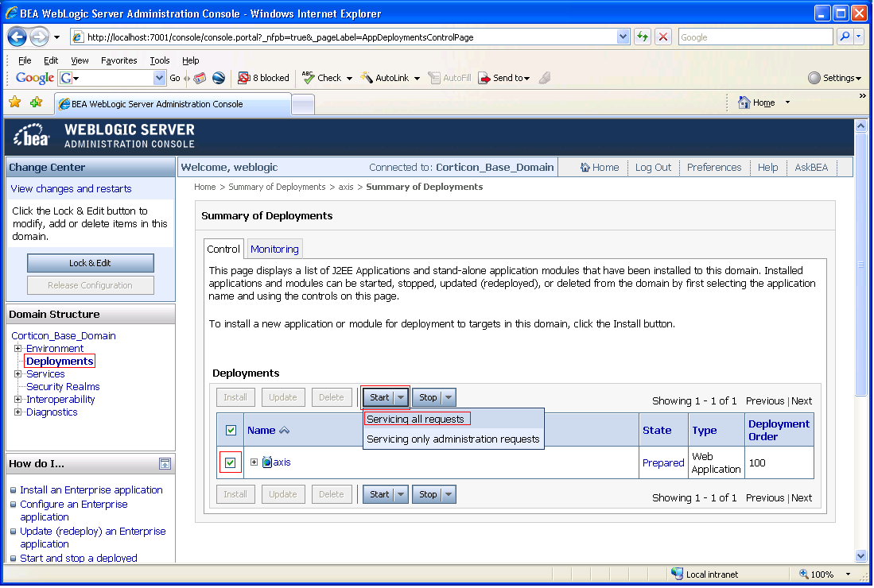Click the Log Out link
874x588 pixels.
(x=653, y=168)
